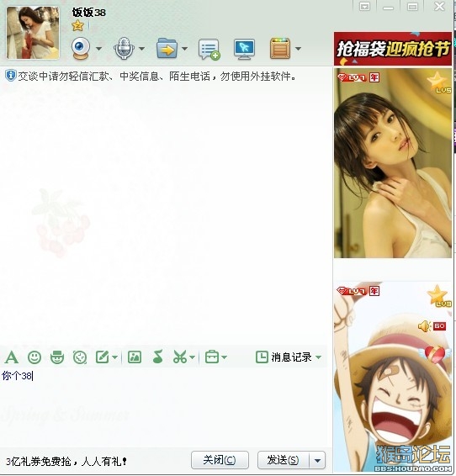
Task: Click the 发送(S) send button
Action: click(284, 460)
